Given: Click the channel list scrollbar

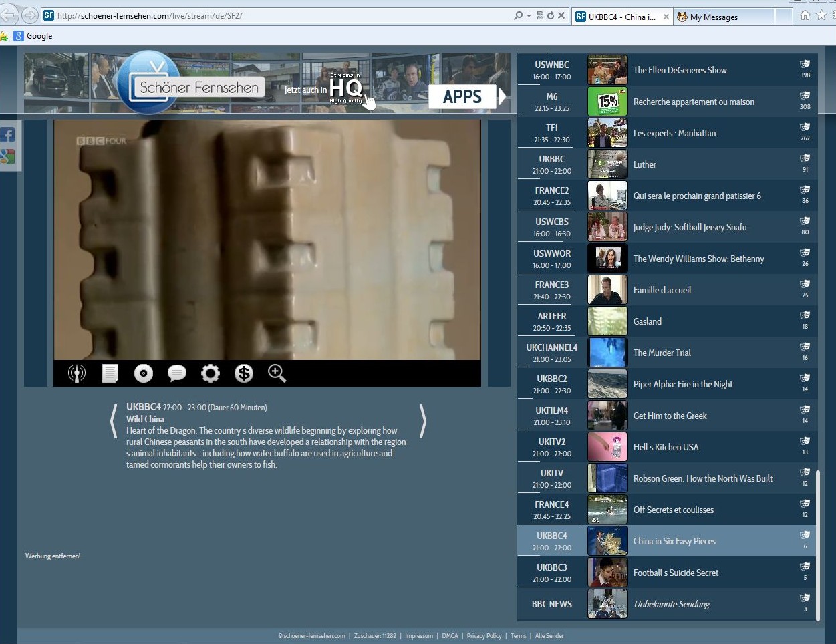Looking at the screenshot, I should click(818, 545).
